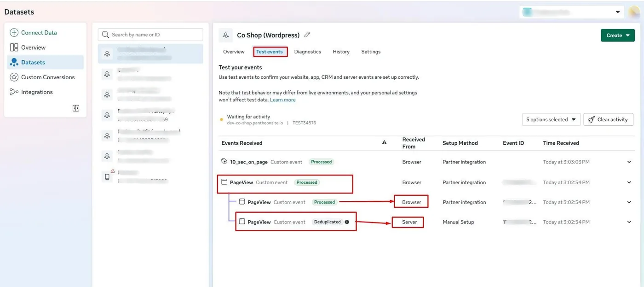Image resolution: width=644 pixels, height=287 pixels.
Task: Expand the Server PageView row chevron
Action: click(x=629, y=222)
